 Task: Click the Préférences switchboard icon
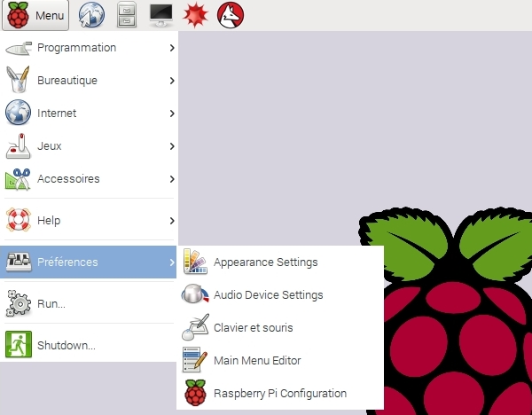(19, 262)
